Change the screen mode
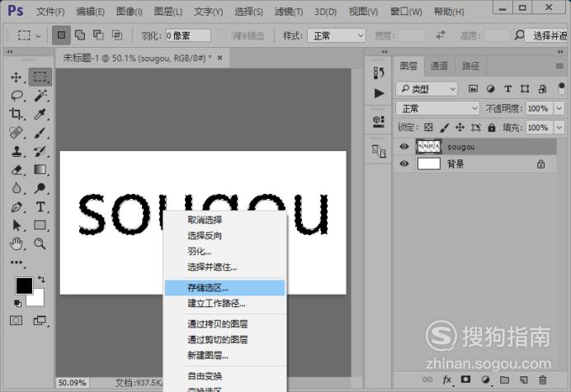The width and height of the screenshot is (571, 392). (x=40, y=320)
